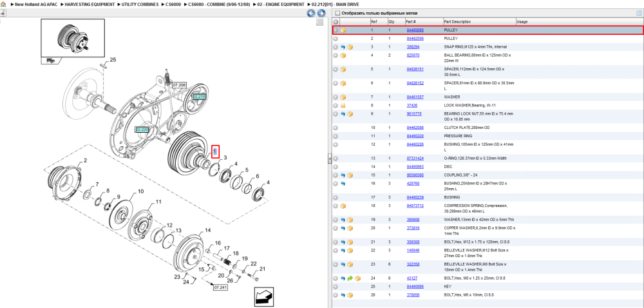This screenshot has height=308, width=644.
Task: Click the 'KEY' part description
Action: [x=448, y=287]
